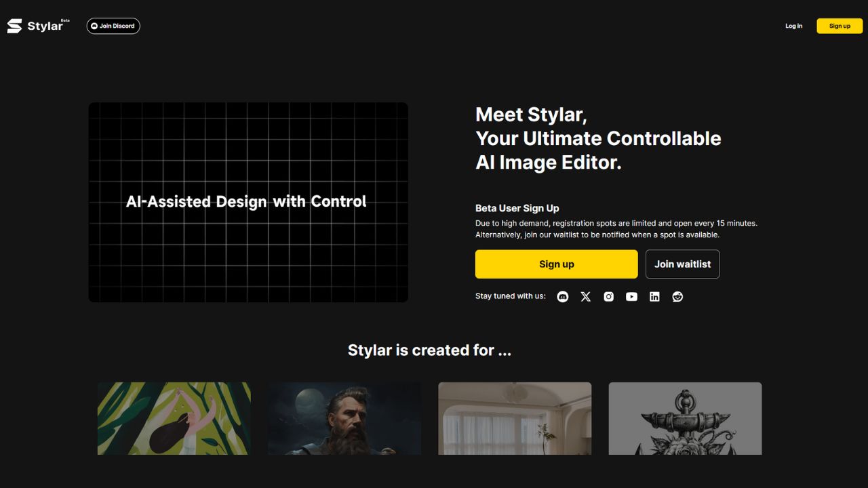This screenshot has height=488, width=868.
Task: Open Stylar's Instagram page
Action: 608,296
